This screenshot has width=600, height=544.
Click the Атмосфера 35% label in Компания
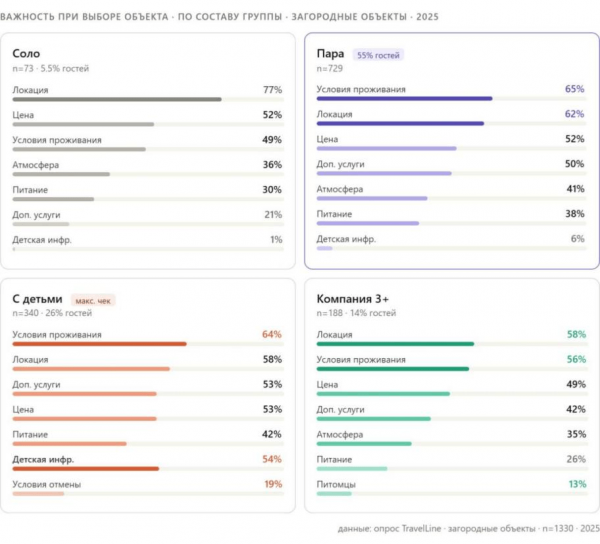pyautogui.click(x=339, y=435)
